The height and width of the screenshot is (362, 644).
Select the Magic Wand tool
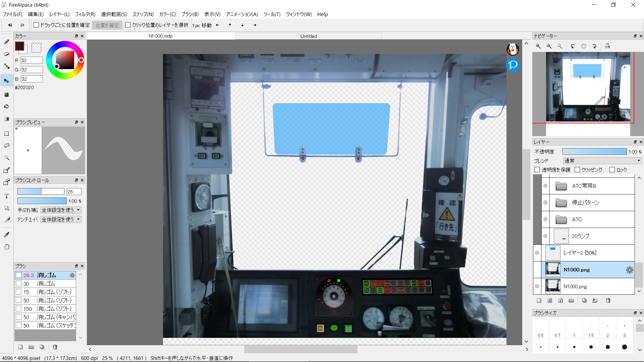click(6, 158)
